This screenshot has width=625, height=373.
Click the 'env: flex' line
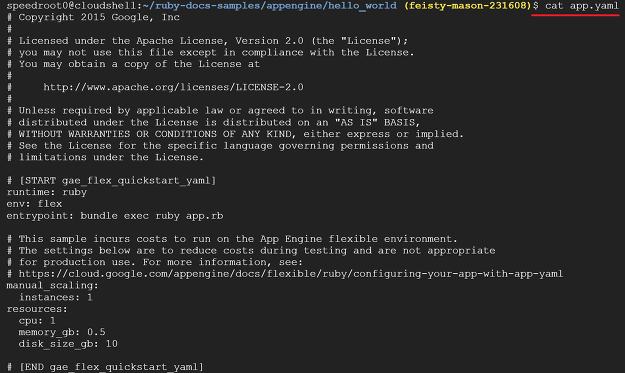pos(34,204)
